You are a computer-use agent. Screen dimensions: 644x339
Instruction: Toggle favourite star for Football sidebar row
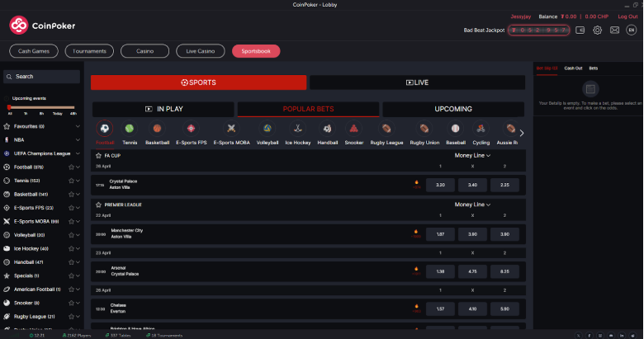click(71, 167)
